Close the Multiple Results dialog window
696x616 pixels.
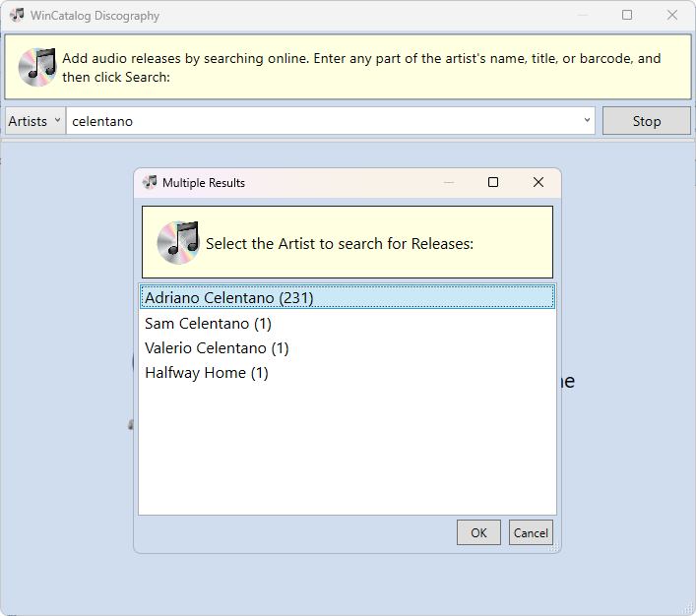coord(538,182)
